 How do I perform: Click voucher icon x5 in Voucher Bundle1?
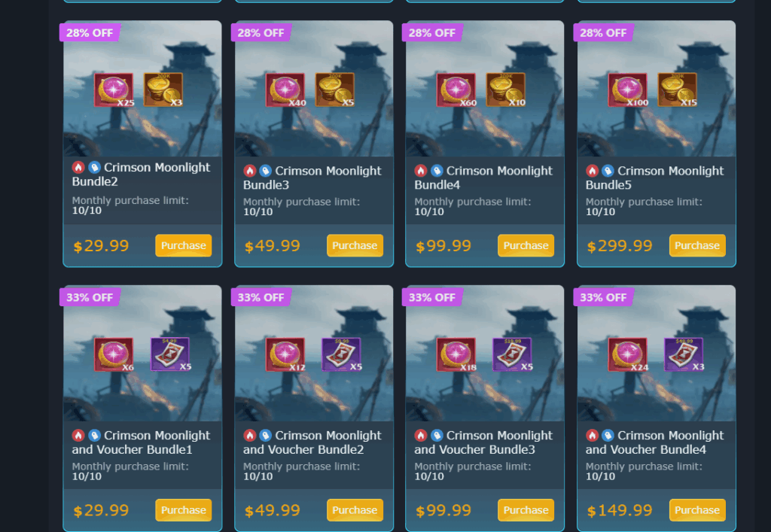pyautogui.click(x=170, y=354)
